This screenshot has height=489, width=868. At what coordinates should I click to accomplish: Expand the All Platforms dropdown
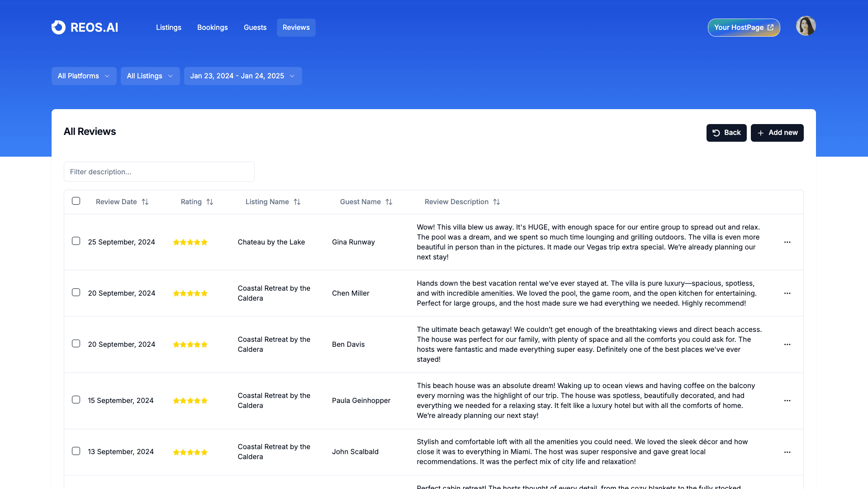(x=84, y=76)
